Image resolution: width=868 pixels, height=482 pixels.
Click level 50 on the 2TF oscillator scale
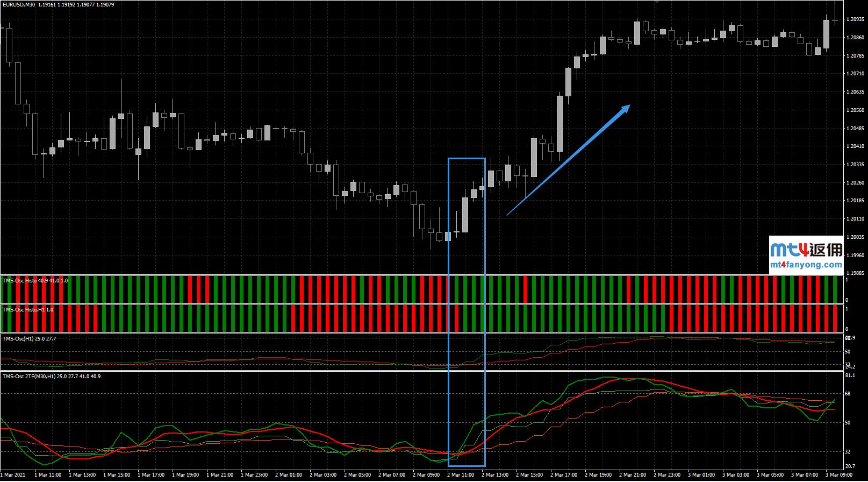coord(848,423)
